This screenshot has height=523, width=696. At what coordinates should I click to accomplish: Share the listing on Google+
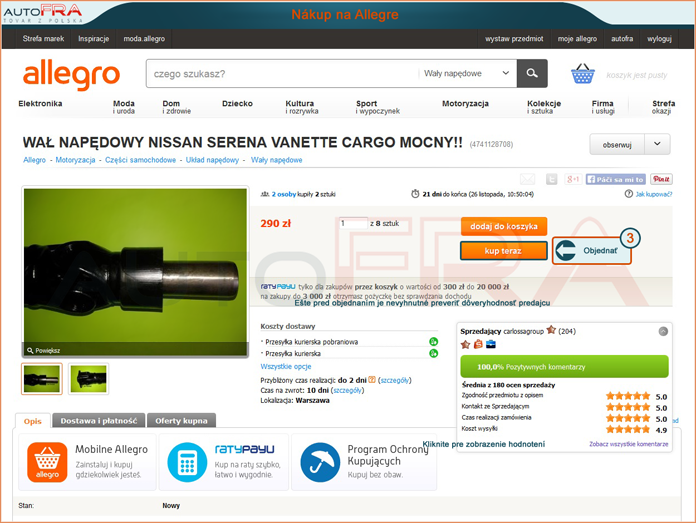coord(573,179)
